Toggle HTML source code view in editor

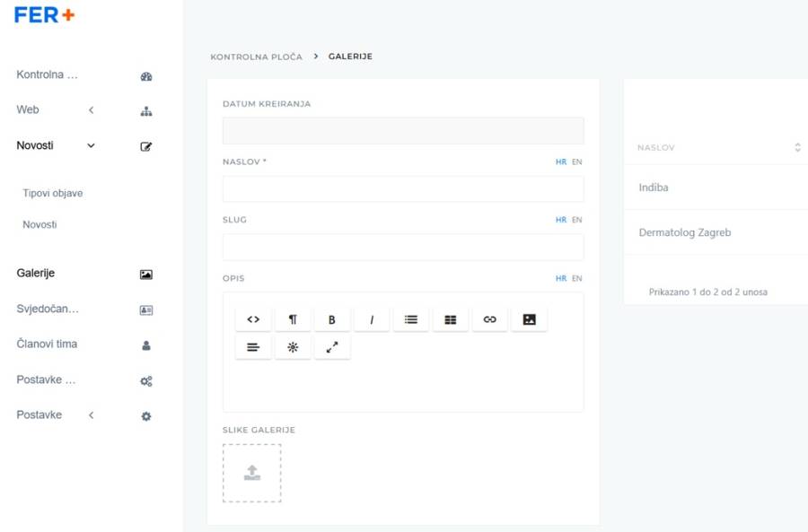253,319
